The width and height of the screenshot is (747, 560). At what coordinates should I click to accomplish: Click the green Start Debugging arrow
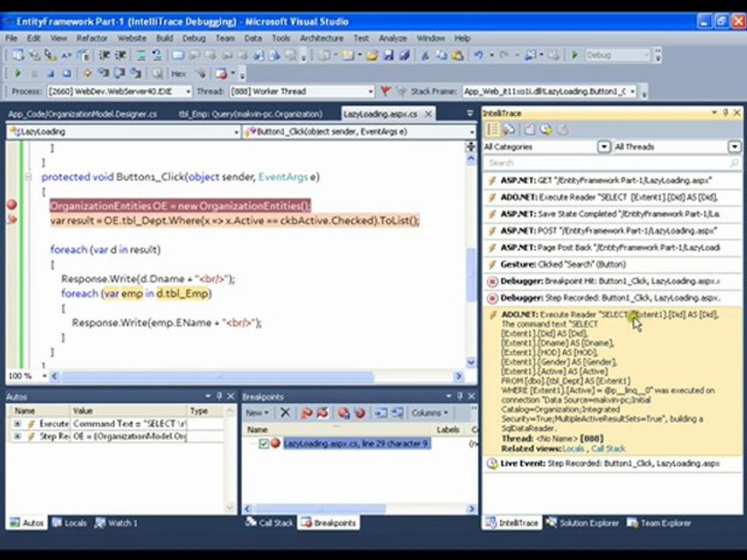(574, 55)
